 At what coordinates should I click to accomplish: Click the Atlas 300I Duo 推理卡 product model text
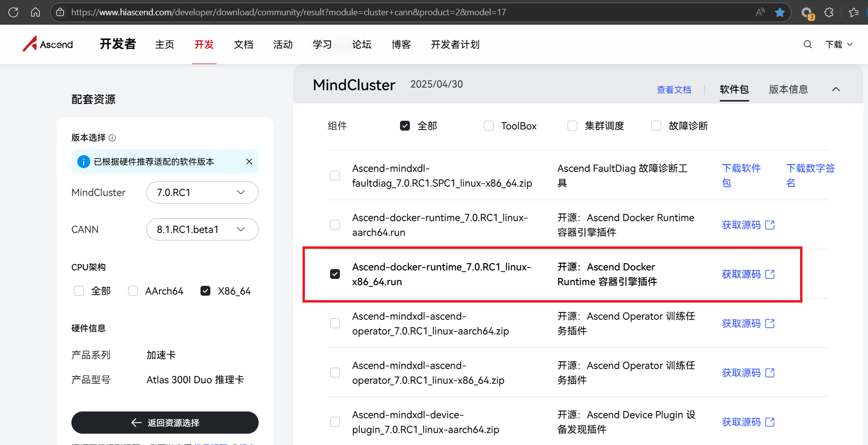tap(195, 380)
